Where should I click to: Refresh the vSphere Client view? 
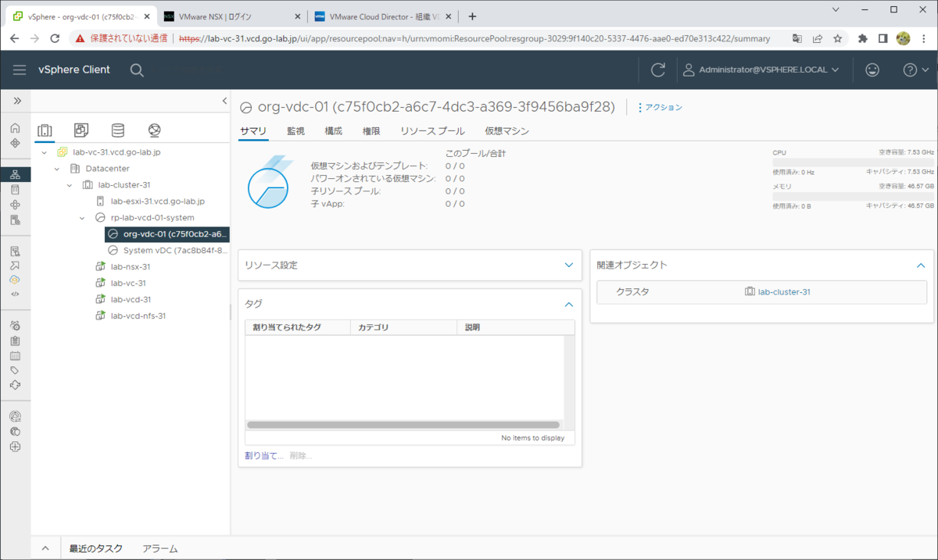click(658, 70)
